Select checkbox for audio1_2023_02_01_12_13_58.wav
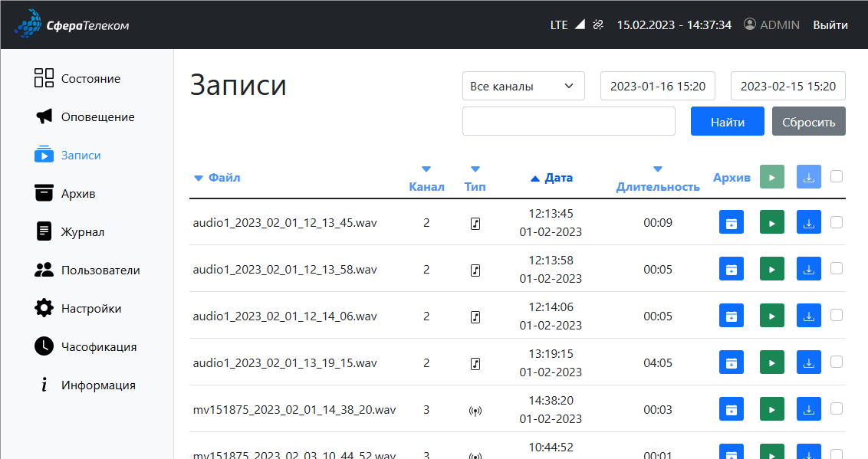 837,268
